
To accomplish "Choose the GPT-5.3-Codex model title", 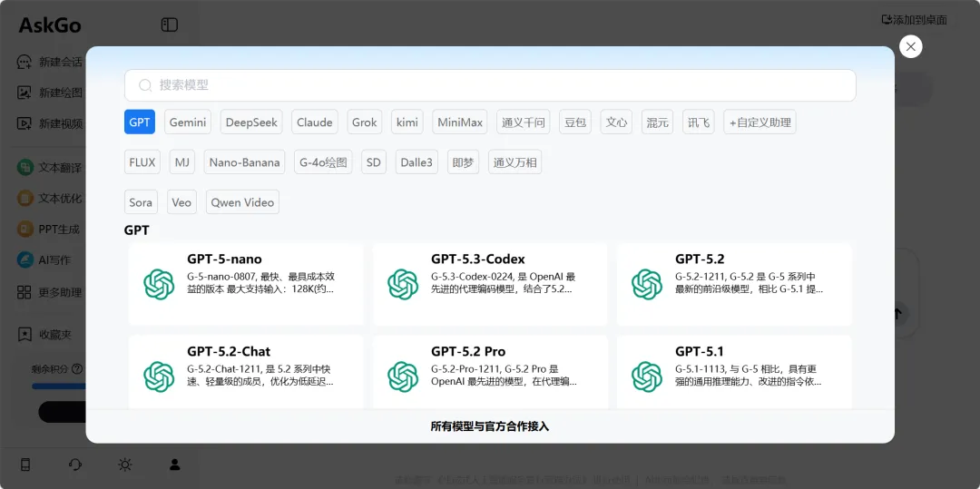I will pos(478,259).
